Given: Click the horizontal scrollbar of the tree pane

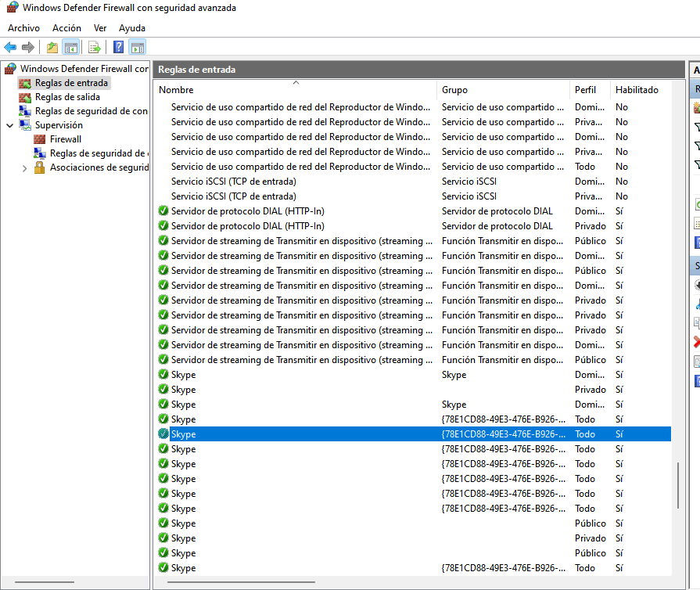Looking at the screenshot, I should point(45,582).
